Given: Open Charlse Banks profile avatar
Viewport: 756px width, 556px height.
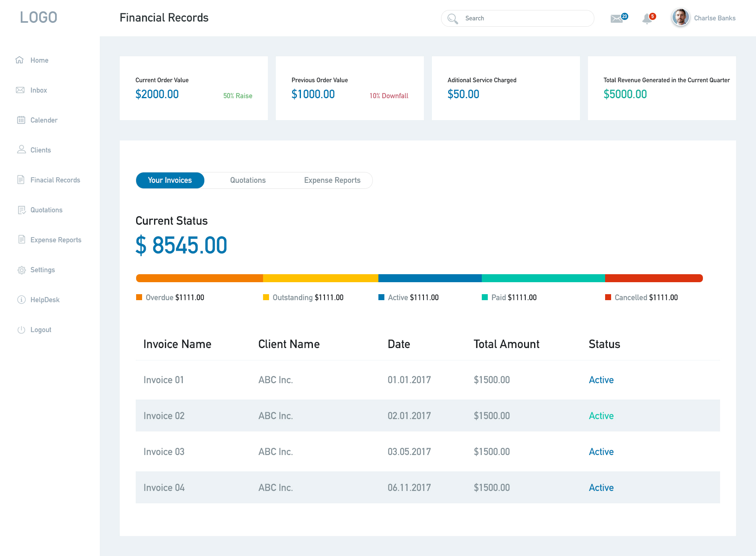Looking at the screenshot, I should click(681, 18).
